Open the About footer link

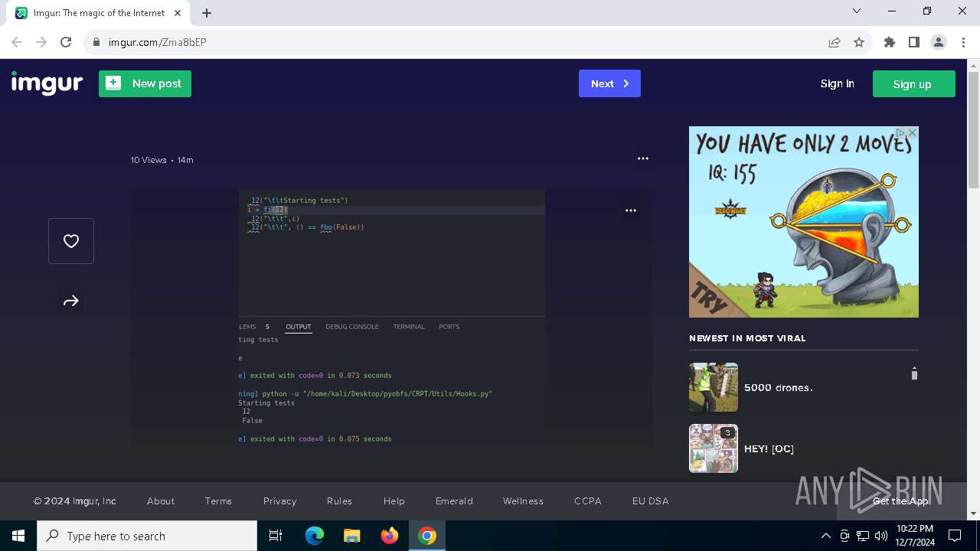click(161, 501)
